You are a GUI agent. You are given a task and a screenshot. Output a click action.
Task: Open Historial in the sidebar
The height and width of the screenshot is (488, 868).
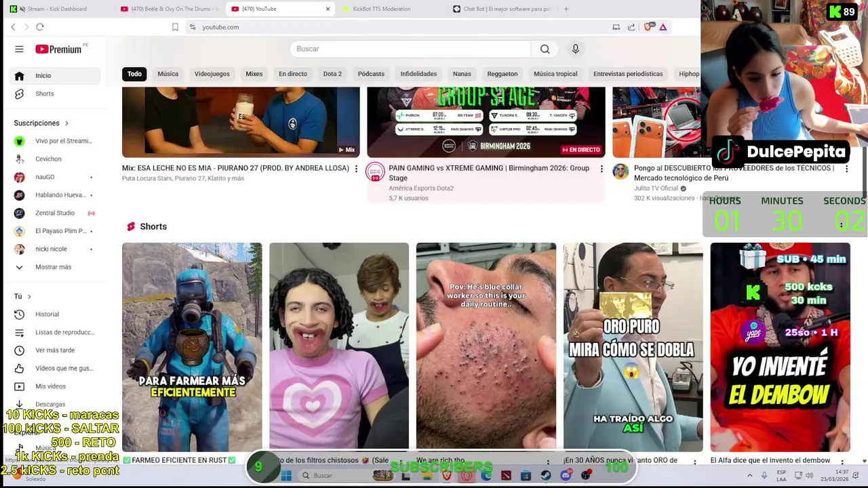pos(54,314)
